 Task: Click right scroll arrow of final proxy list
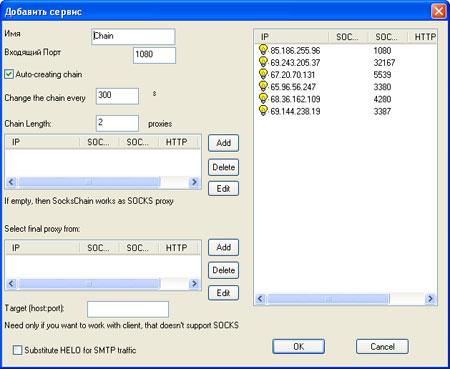pyautogui.click(x=194, y=284)
